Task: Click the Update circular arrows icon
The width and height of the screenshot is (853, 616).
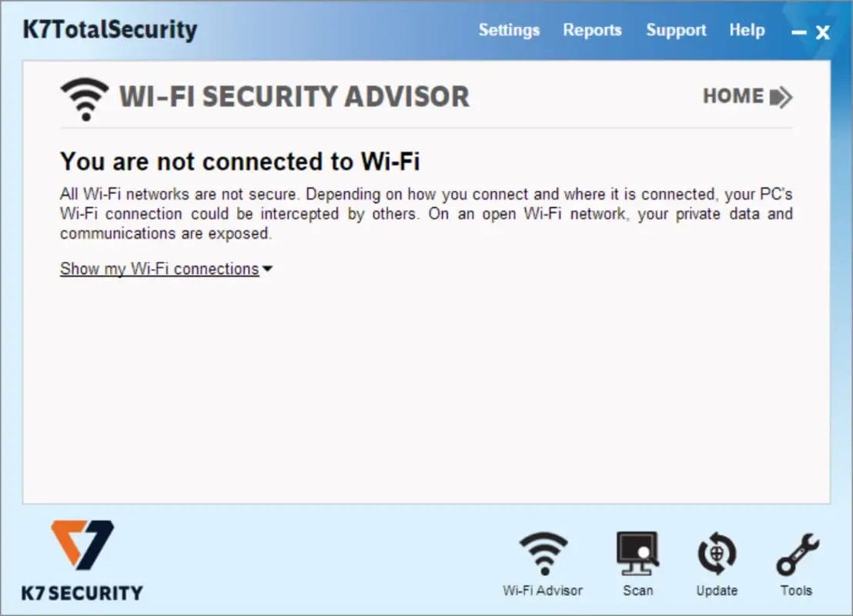Action: 717,554
